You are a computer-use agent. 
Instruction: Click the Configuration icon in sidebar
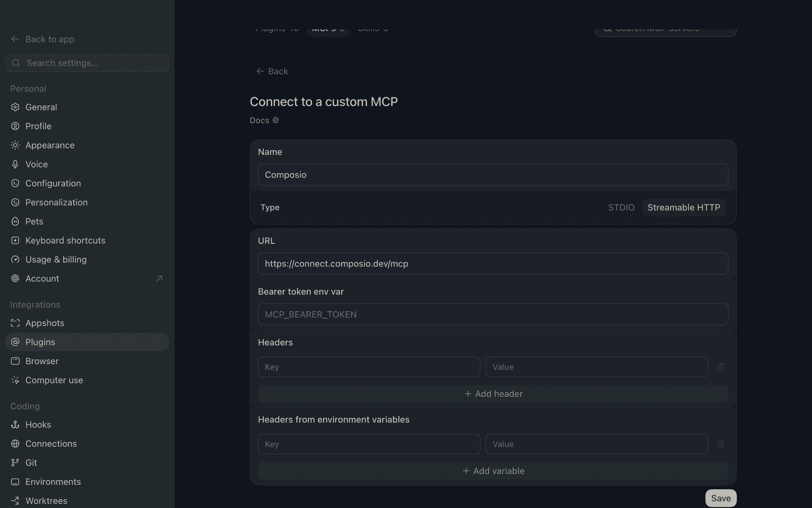(15, 184)
